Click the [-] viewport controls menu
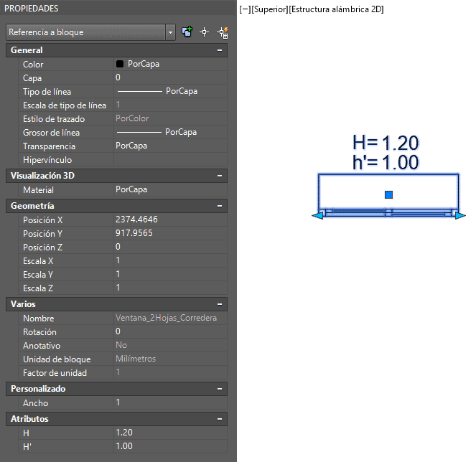 coord(244,10)
